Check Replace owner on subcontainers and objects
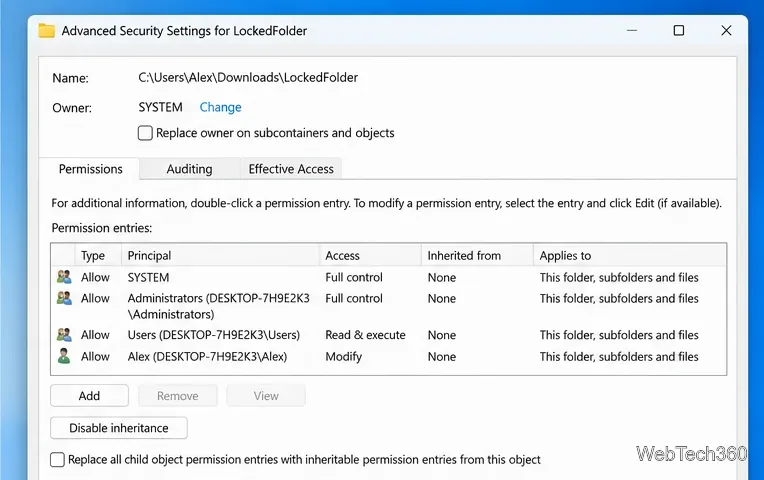 click(145, 133)
